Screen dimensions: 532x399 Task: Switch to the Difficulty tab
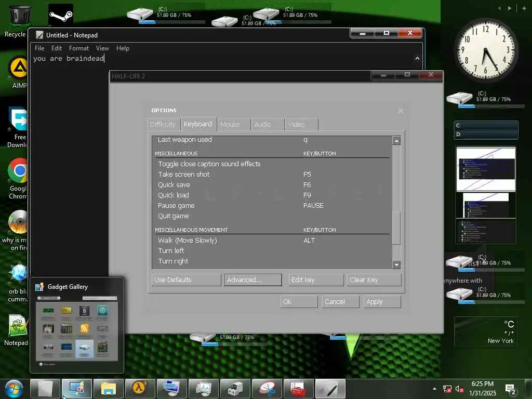163,125
